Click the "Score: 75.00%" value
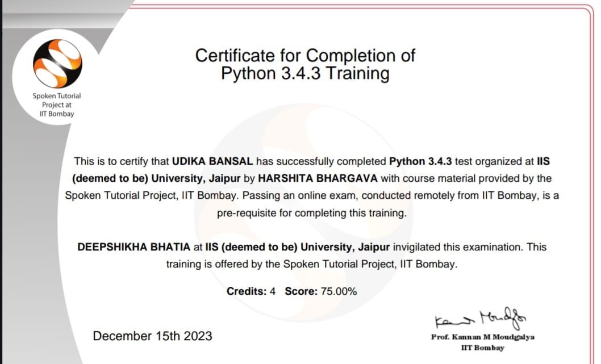This screenshot has height=364, width=601. [321, 291]
